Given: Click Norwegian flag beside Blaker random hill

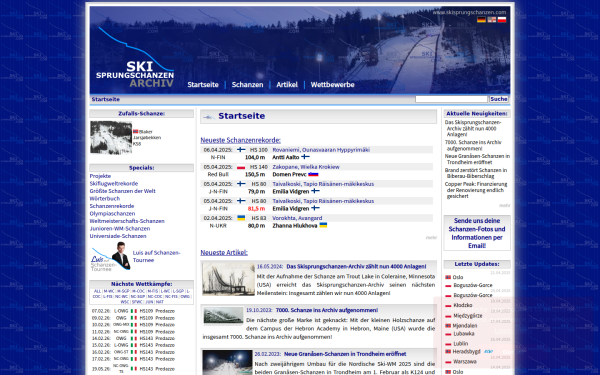Looking at the screenshot, I should click(135, 131).
